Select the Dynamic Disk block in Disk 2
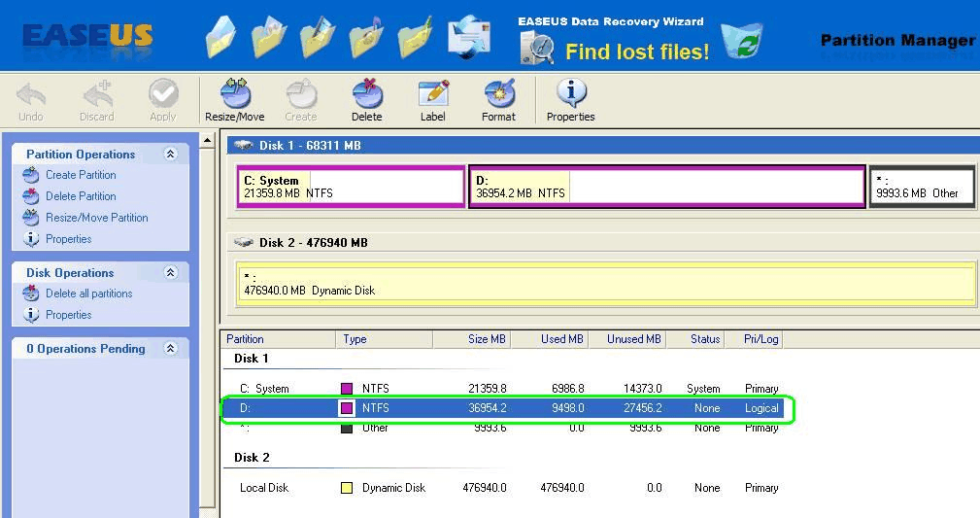The height and width of the screenshot is (518, 980). pyautogui.click(x=606, y=284)
